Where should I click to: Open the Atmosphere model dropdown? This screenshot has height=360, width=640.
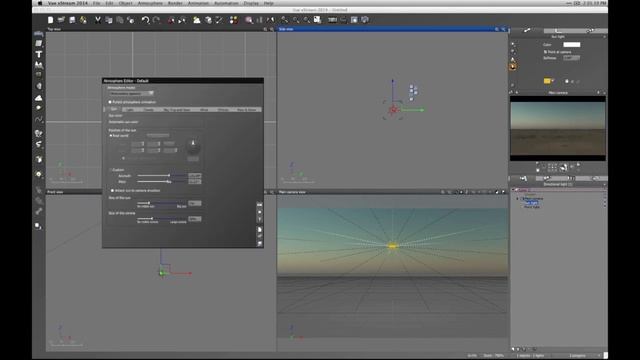(x=131, y=93)
